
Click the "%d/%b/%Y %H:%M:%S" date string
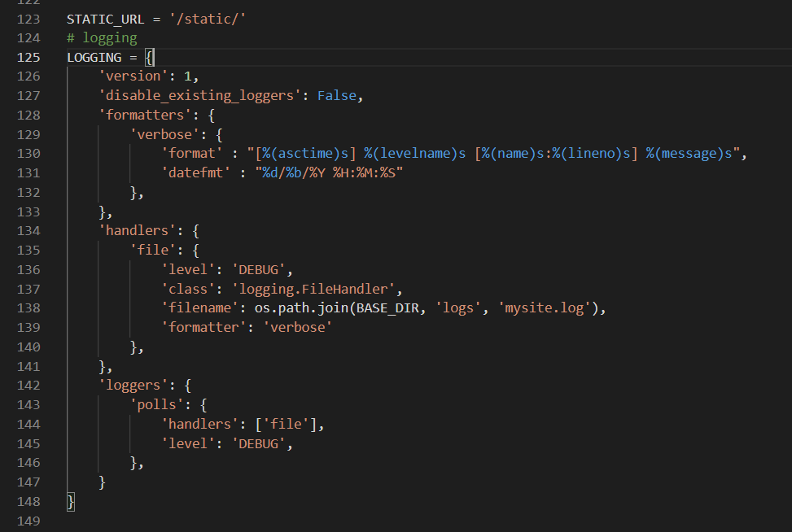pos(329,172)
